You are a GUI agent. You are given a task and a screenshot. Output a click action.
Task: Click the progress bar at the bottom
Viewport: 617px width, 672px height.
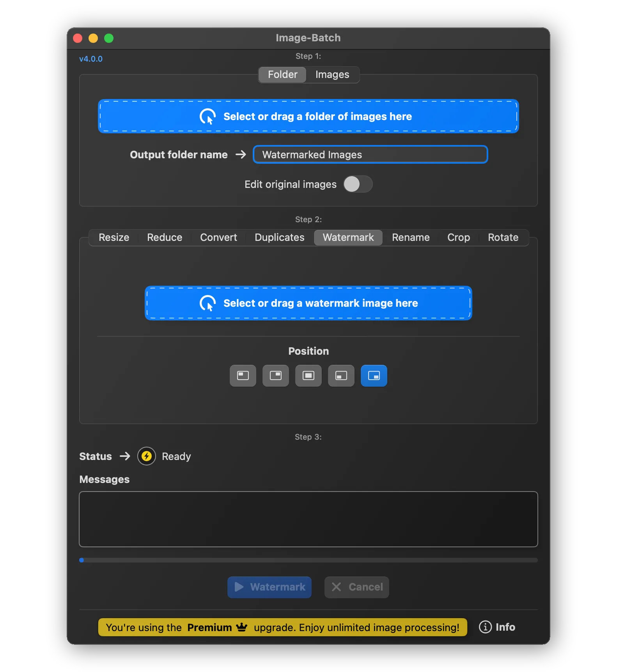coord(308,560)
